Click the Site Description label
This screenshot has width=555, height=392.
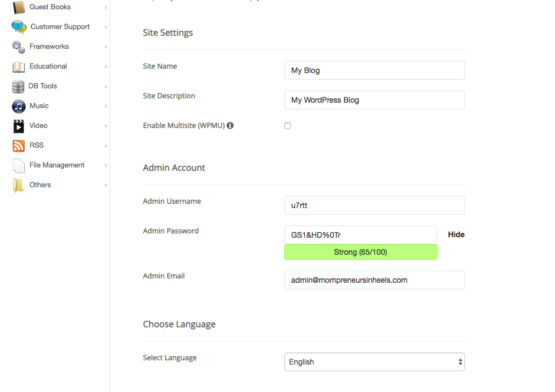169,96
